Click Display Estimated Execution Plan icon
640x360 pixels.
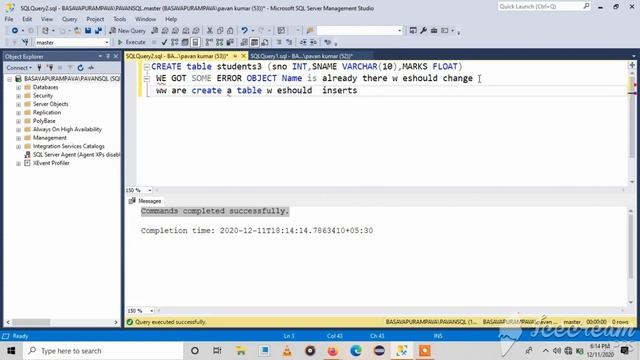(175, 42)
